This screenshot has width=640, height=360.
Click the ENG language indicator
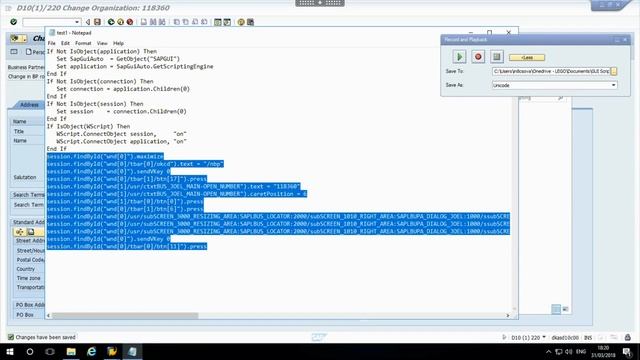click(x=581, y=351)
